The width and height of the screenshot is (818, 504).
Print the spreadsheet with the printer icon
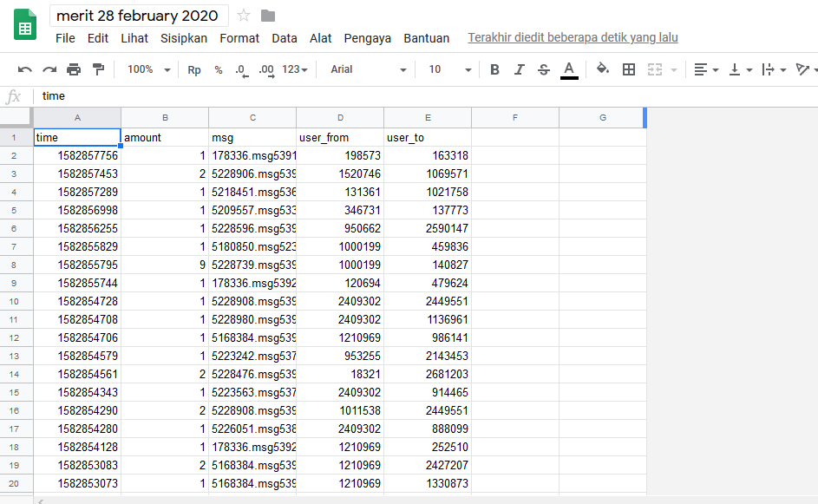click(74, 69)
